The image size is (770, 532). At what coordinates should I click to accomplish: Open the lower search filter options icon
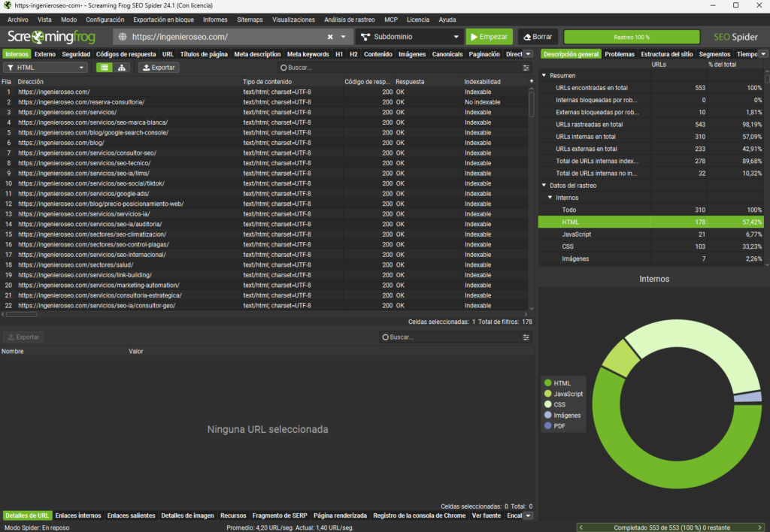point(526,337)
